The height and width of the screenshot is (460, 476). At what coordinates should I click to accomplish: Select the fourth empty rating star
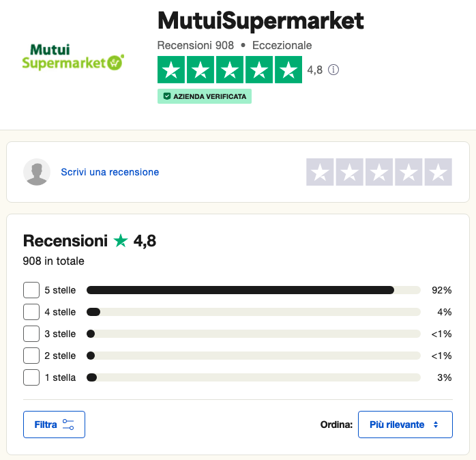tap(409, 172)
